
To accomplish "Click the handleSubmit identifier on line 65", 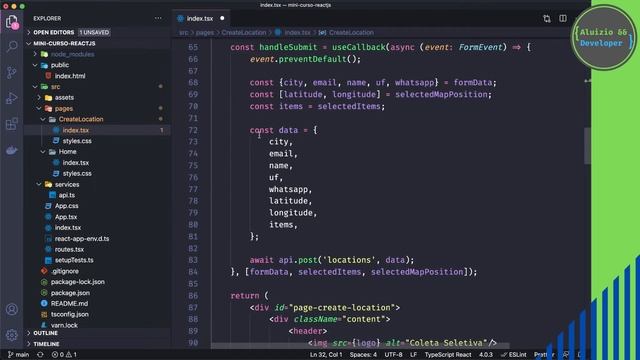I will pyautogui.click(x=288, y=47).
